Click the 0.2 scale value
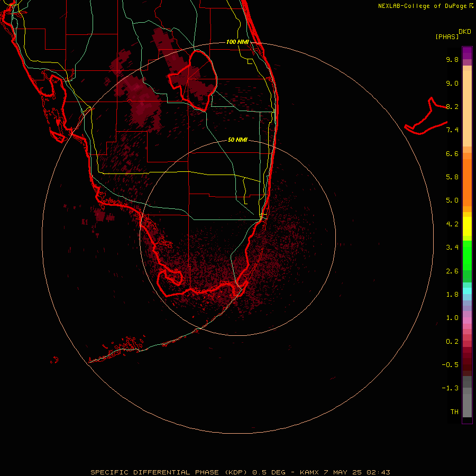Screen dimensions: 476x476 tap(452, 342)
